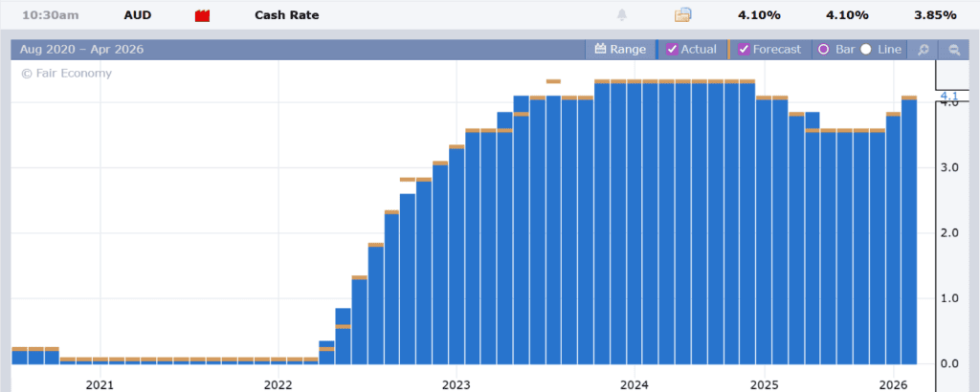Image resolution: width=980 pixels, height=392 pixels.
Task: Select the Bar chart radio button
Action: tap(822, 50)
